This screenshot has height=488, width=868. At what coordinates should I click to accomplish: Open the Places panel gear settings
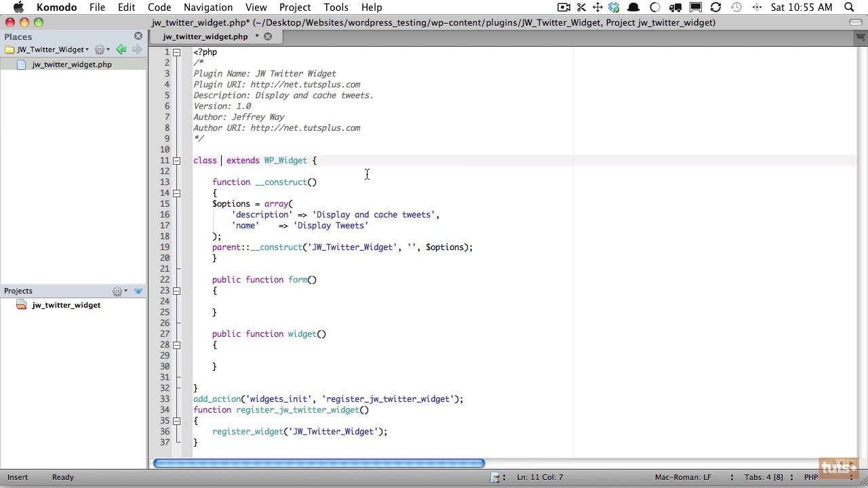101,49
